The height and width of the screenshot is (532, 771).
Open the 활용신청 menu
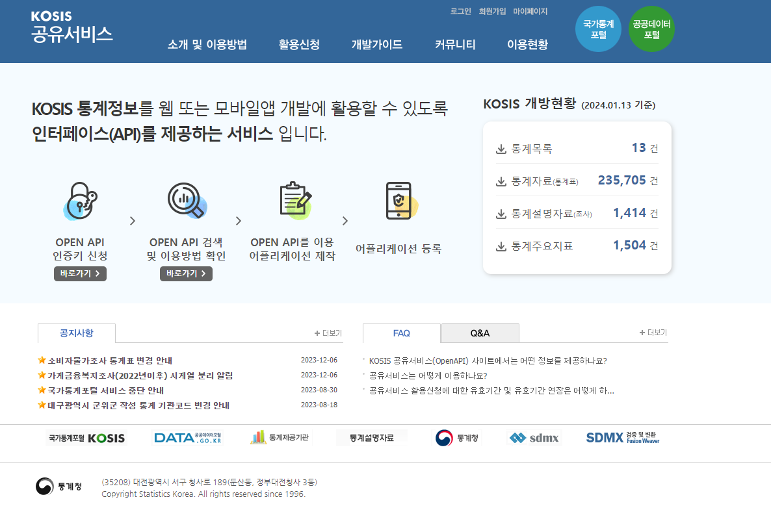[x=299, y=45]
